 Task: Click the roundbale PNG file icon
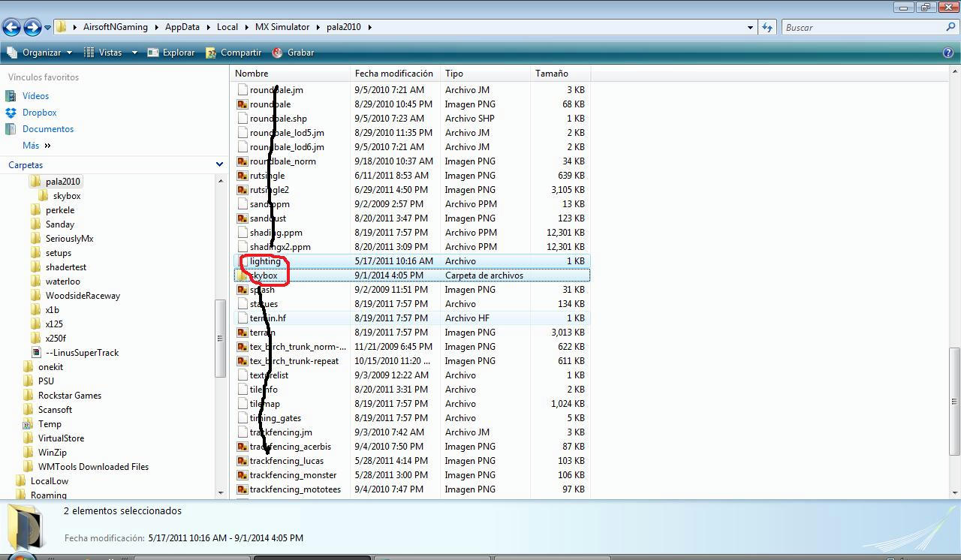[243, 104]
